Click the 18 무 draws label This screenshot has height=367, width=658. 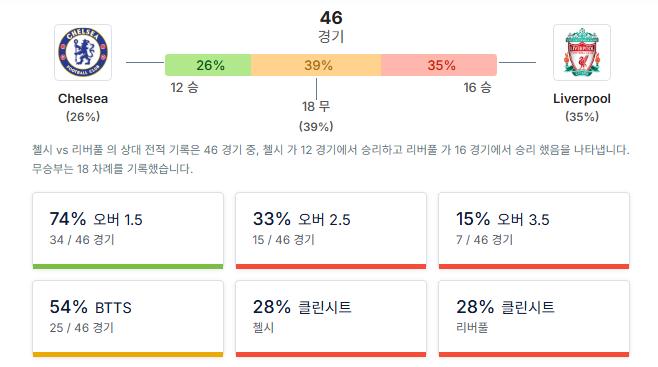click(316, 107)
